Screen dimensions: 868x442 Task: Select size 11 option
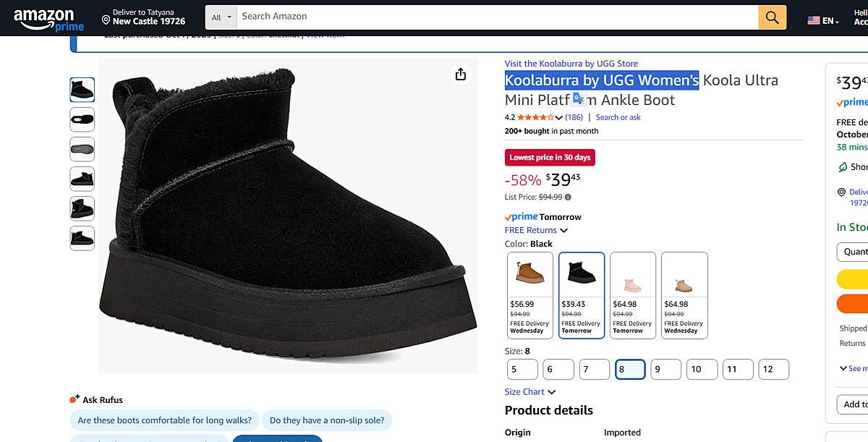738,369
